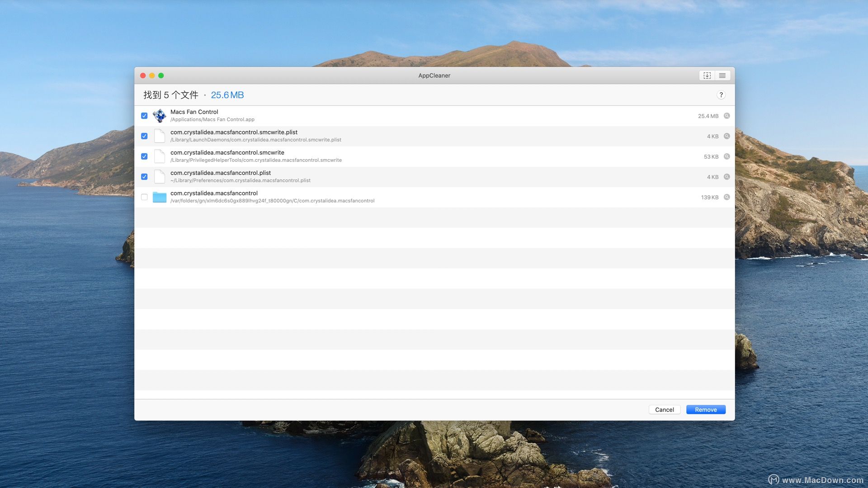Minimize AppCleaner with the yellow button
The image size is (868, 488).
pyautogui.click(x=152, y=75)
